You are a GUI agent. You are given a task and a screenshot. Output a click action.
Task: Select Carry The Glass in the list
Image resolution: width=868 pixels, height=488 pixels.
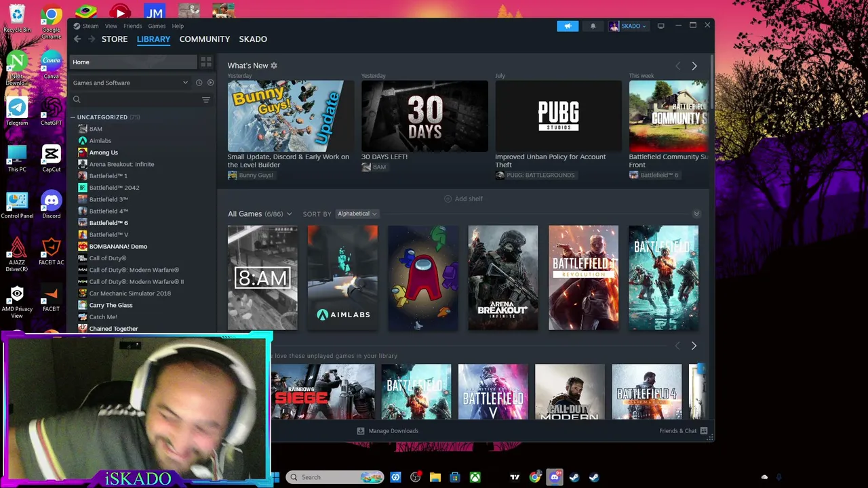111,305
